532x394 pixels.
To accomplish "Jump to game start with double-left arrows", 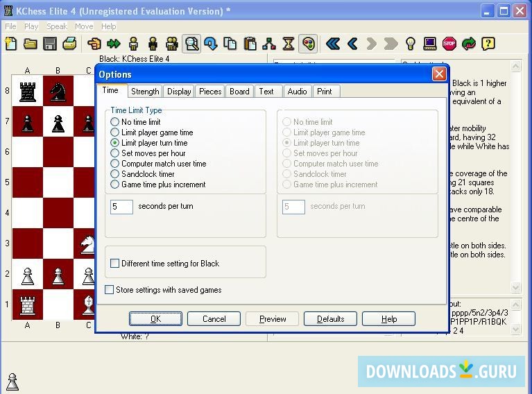I will 333,44.
